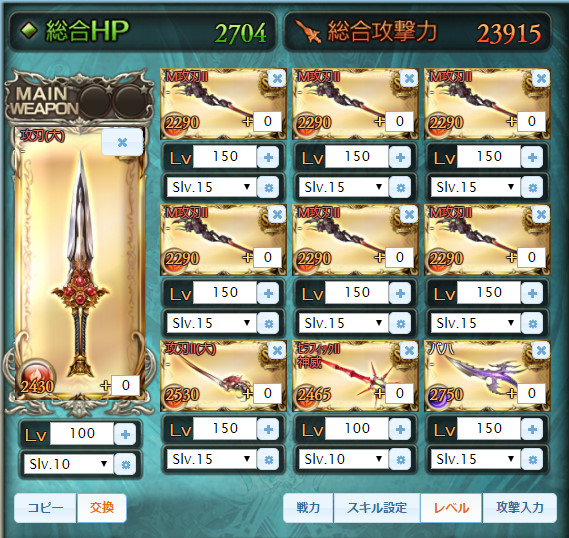This screenshot has width=569, height=538.
Task: Open the 攻撃入力 tab
Action: [520, 508]
